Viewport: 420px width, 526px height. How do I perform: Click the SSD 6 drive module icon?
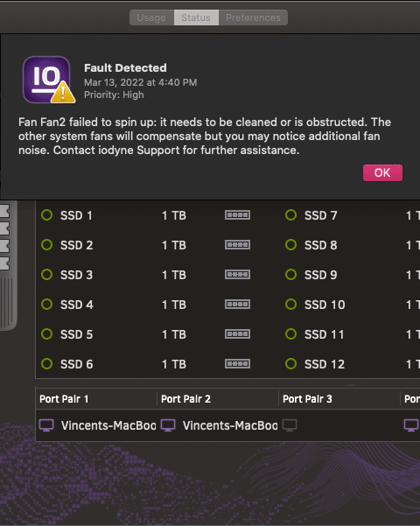tap(237, 364)
